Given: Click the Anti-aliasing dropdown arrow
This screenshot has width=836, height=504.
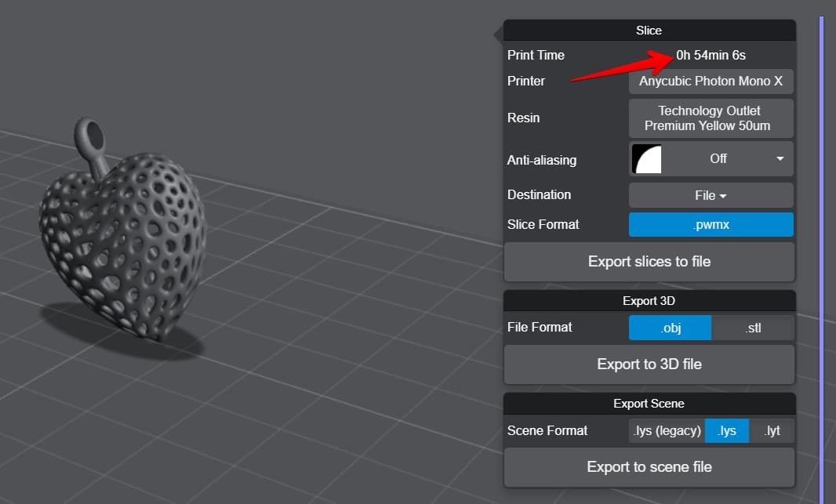Looking at the screenshot, I should (x=780, y=159).
